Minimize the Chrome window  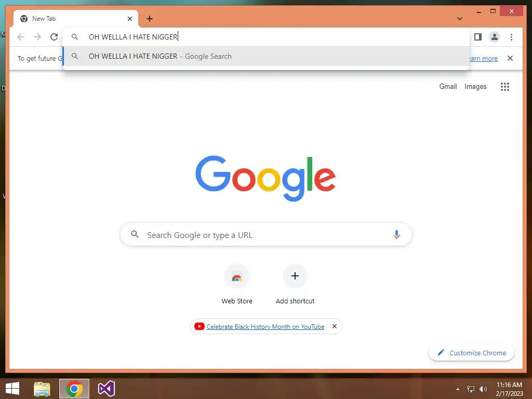pos(478,11)
